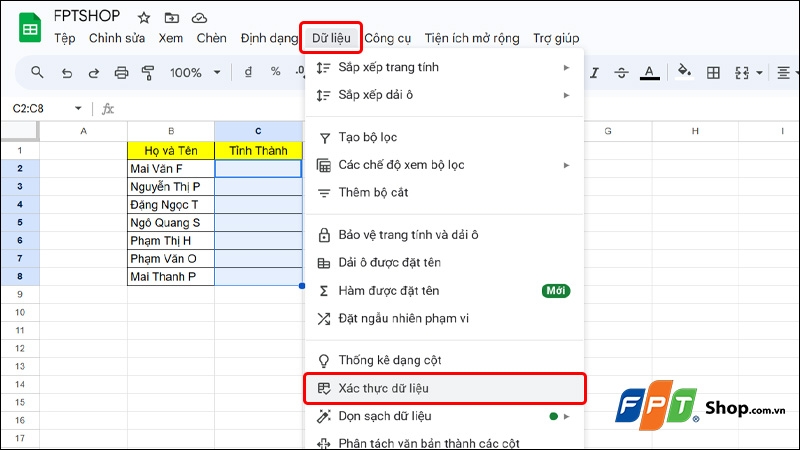800x450 pixels.
Task: Apply strikethrough formatting
Action: click(621, 73)
